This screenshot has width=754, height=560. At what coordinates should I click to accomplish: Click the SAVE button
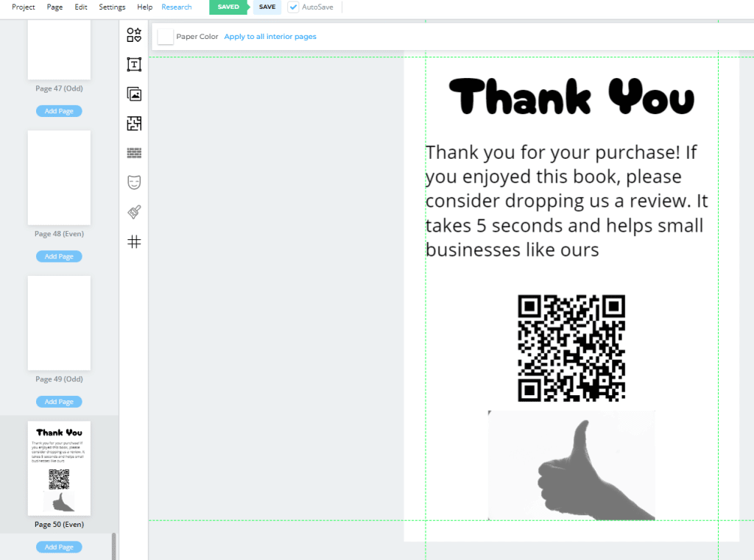pyautogui.click(x=267, y=7)
